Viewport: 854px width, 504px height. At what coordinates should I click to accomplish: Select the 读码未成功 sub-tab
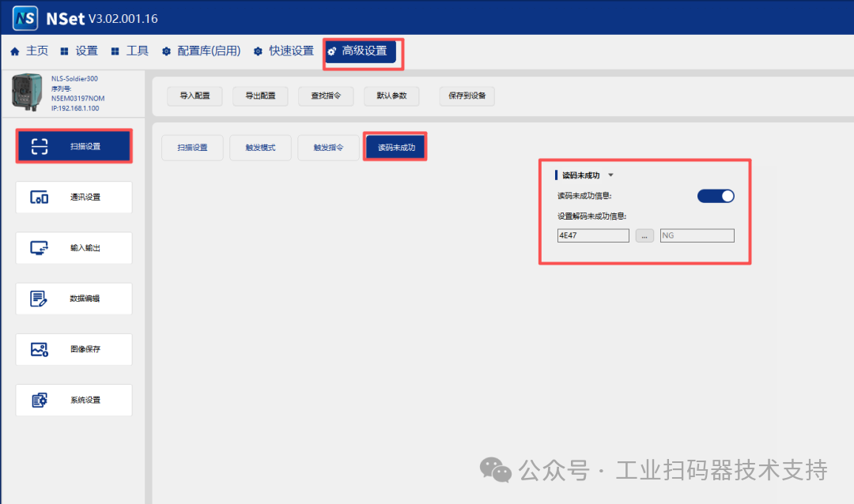pyautogui.click(x=396, y=148)
